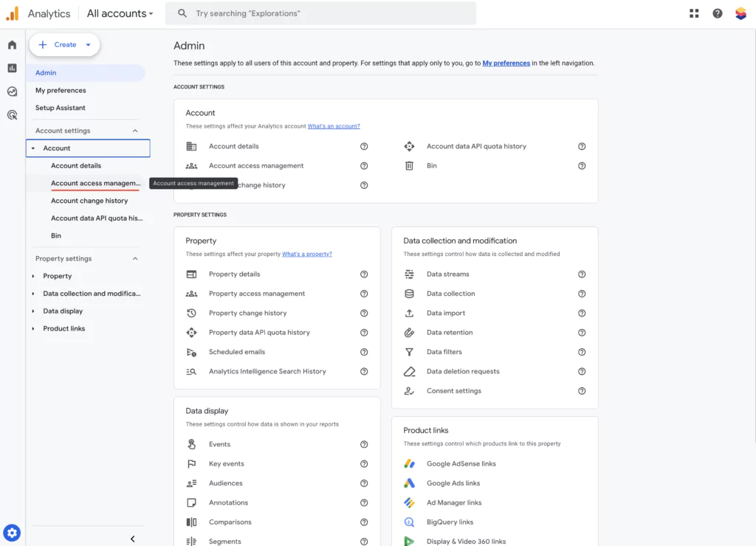Open Advertising icon in left rail
Image resolution: width=756 pixels, height=546 pixels.
click(12, 115)
